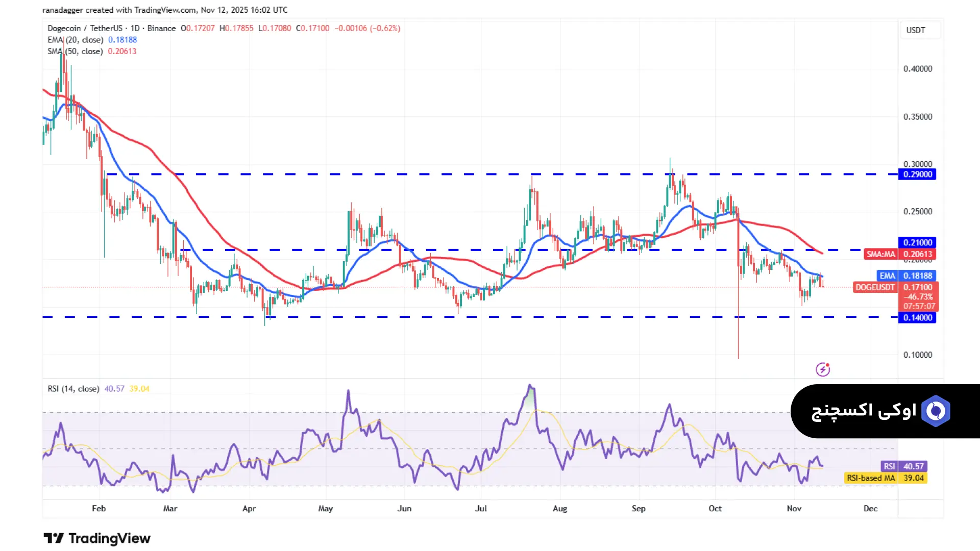
Task: Open the EMA (20, close) indicator legend
Action: coord(75,40)
